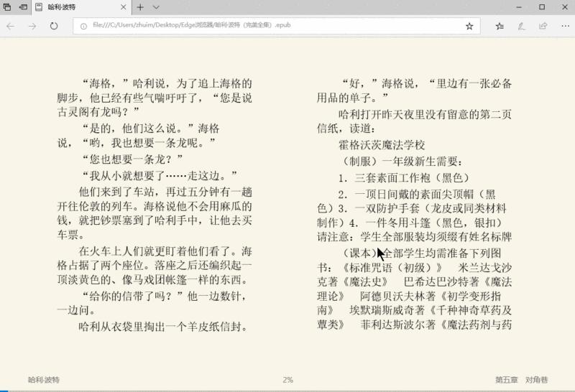The height and width of the screenshot is (392, 575).
Task: Click the line 霍格沃茨魔法学校
Action: (x=382, y=145)
